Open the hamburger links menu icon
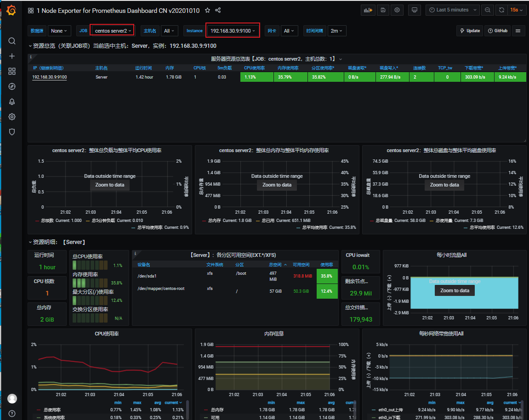529x420 pixels. [518, 31]
